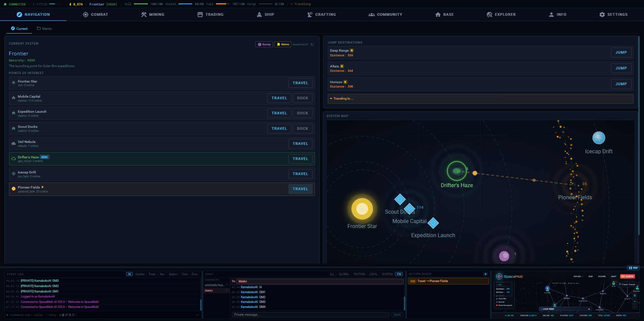Click the Survey icon above Current System
This screenshot has width=644, height=321.
pos(259,44)
